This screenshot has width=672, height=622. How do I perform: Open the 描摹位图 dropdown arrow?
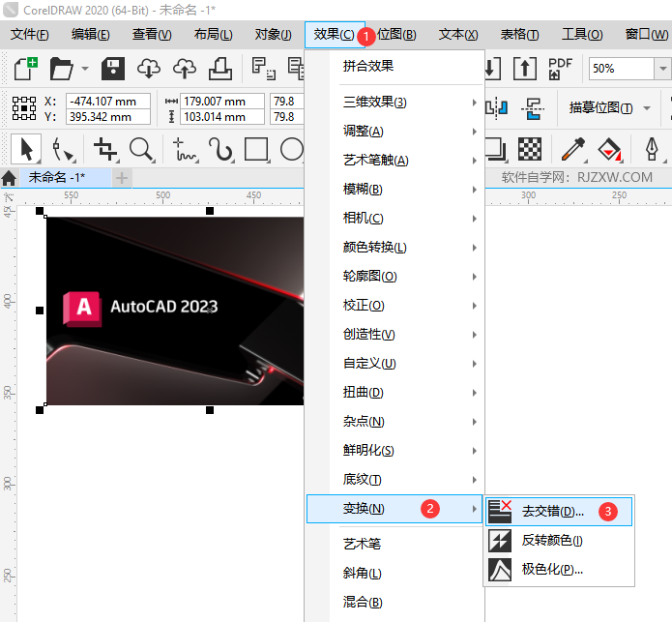[x=647, y=108]
